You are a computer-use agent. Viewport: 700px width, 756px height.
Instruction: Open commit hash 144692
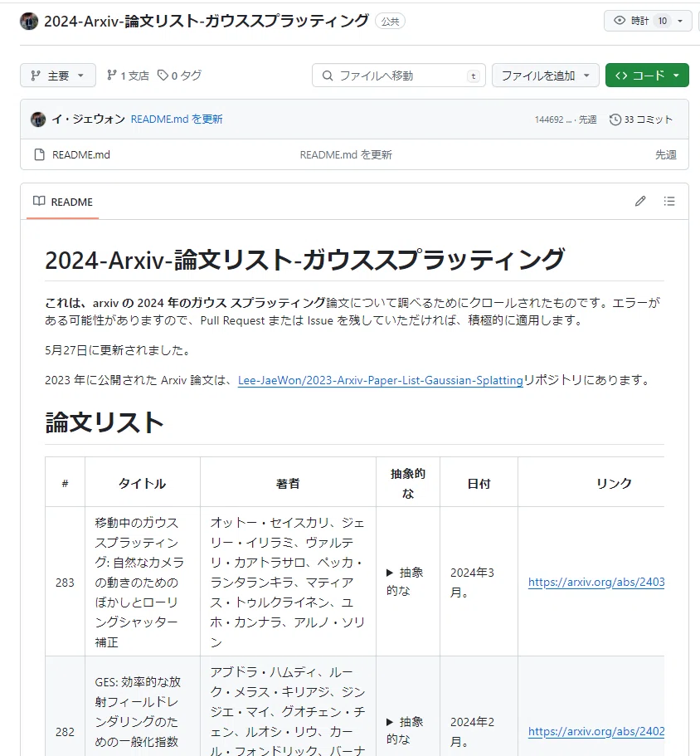pos(552,119)
